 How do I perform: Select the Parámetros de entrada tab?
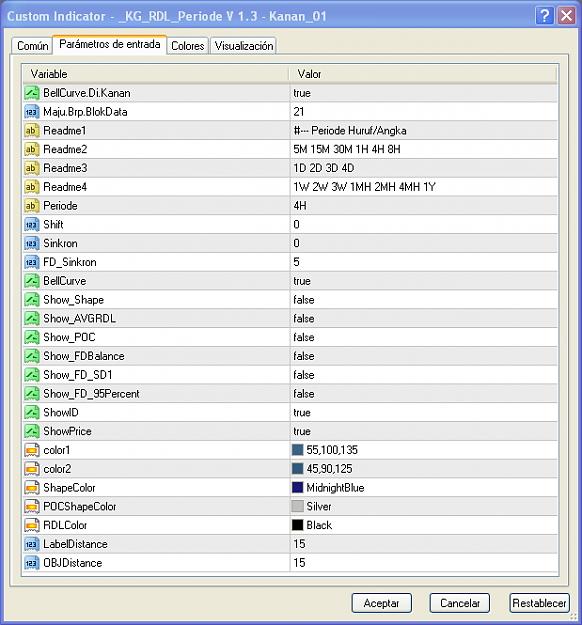pyautogui.click(x=110, y=44)
